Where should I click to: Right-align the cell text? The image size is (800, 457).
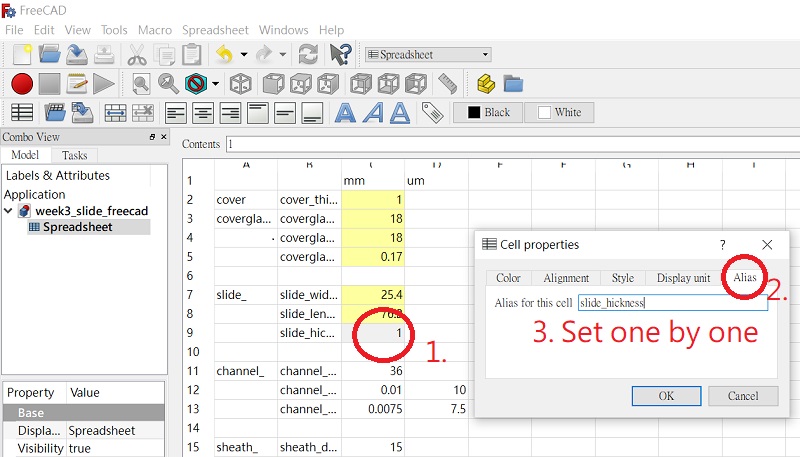pyautogui.click(x=231, y=113)
